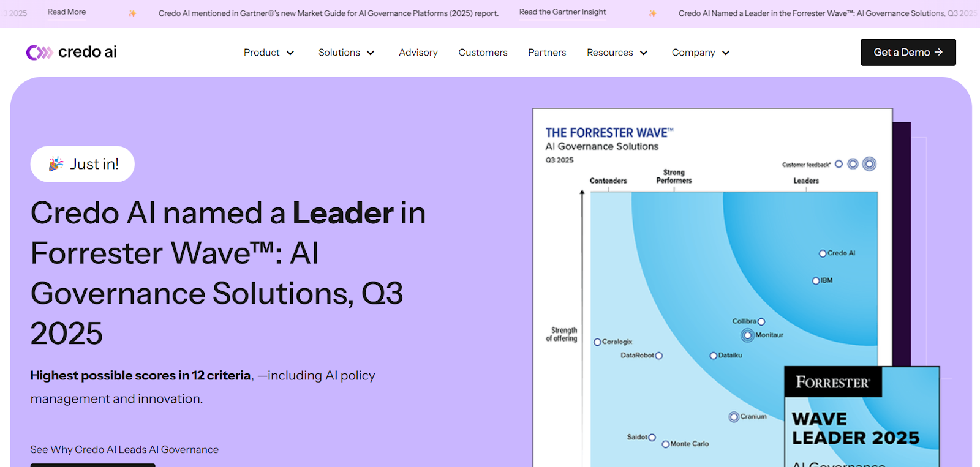The width and height of the screenshot is (980, 467).
Task: Select the Monitaur marker with feedback rings
Action: coord(747,335)
